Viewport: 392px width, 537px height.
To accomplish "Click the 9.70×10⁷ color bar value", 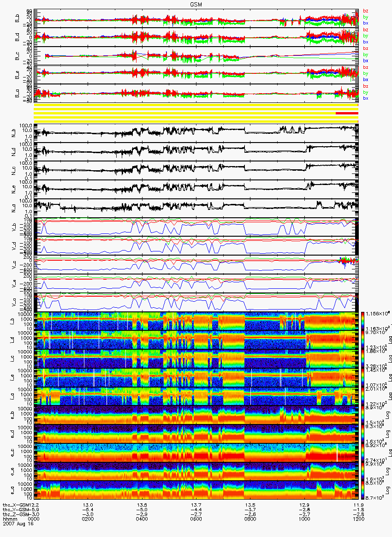I will tap(377, 333).
